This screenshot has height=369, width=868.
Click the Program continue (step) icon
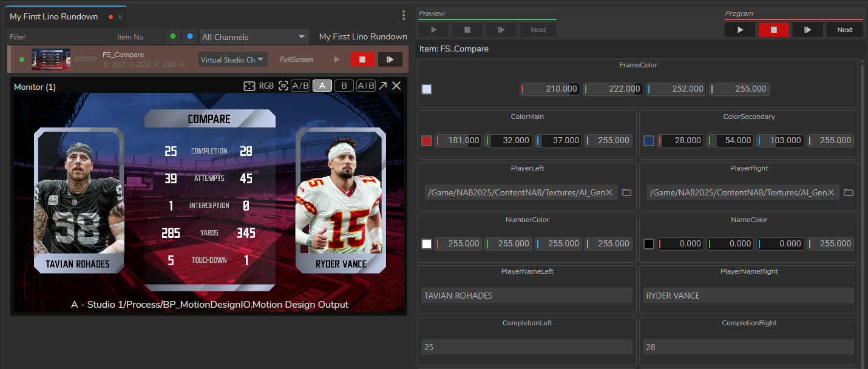(807, 30)
